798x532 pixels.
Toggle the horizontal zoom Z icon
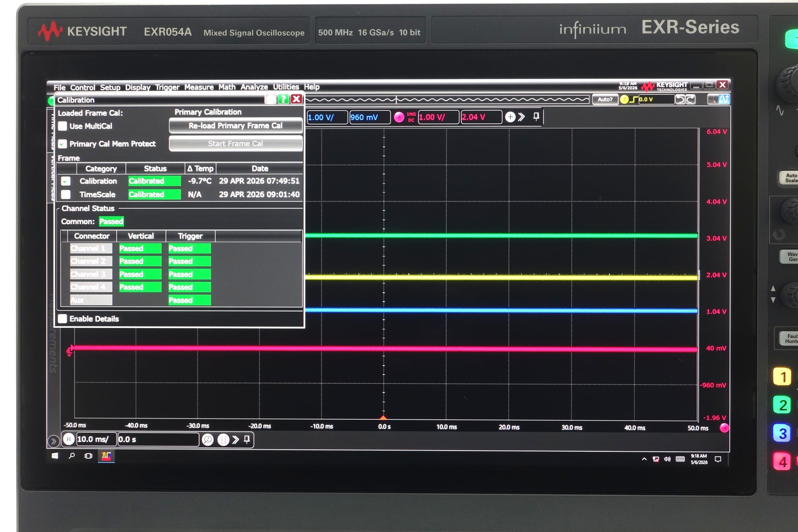pos(208,440)
